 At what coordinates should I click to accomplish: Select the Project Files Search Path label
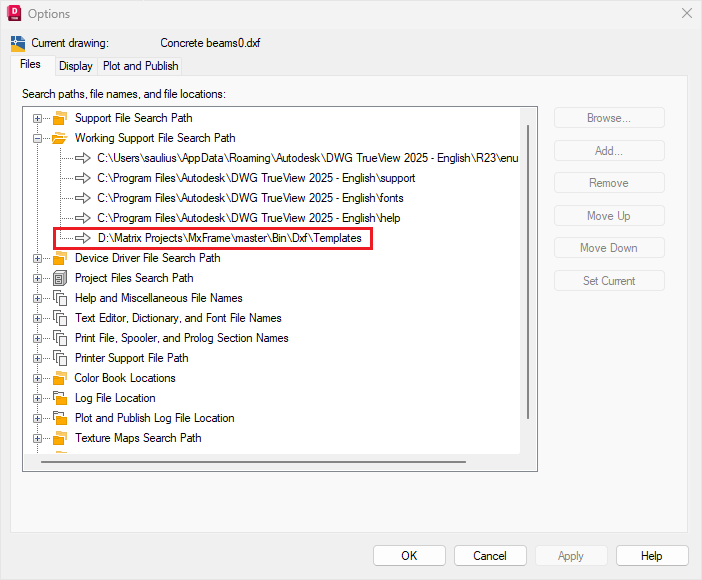(134, 278)
